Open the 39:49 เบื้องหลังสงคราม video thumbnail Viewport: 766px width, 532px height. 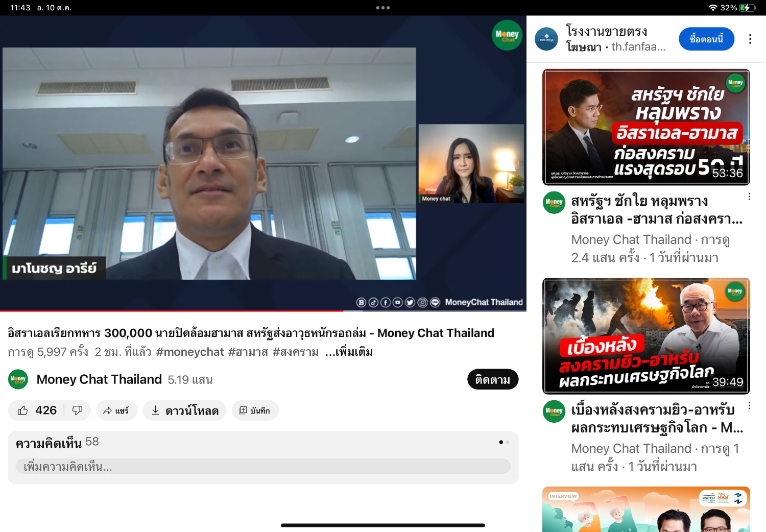click(x=646, y=336)
